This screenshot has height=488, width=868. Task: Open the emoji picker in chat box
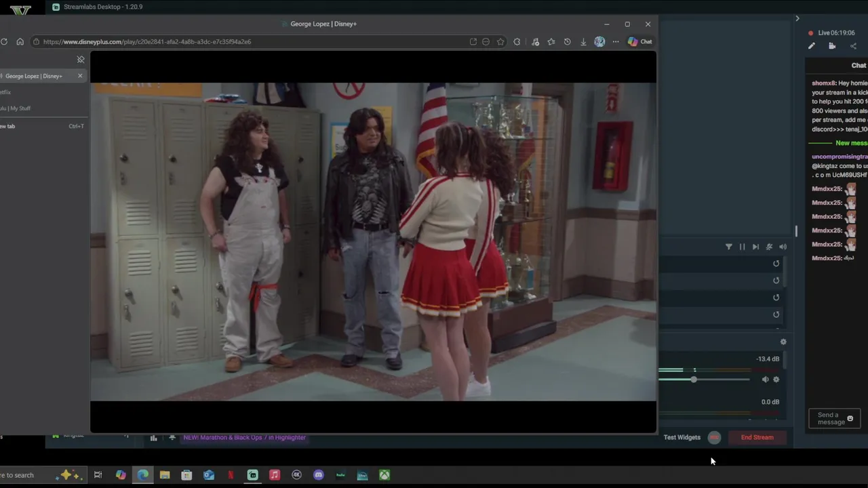coord(850,418)
